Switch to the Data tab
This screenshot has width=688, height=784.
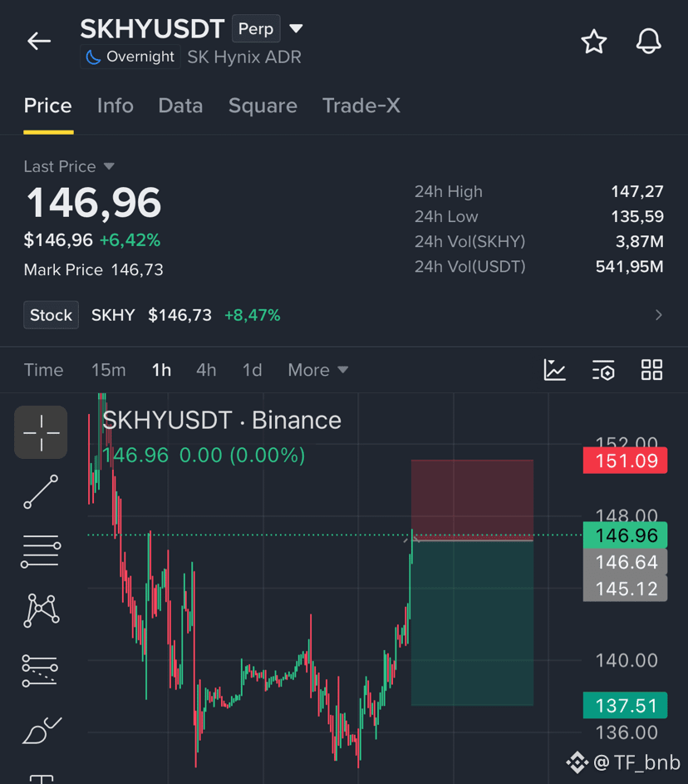(x=180, y=106)
